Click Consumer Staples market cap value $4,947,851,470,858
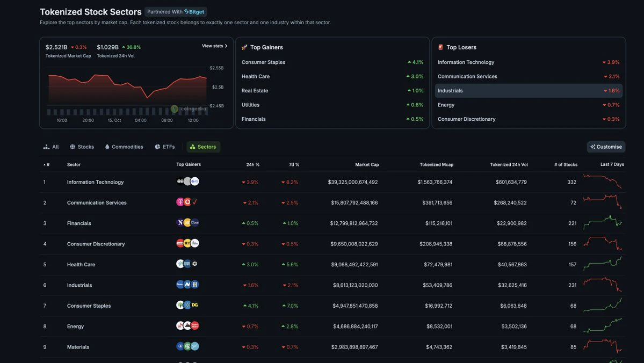Screen dimensions: 644x363 [x=355, y=306]
